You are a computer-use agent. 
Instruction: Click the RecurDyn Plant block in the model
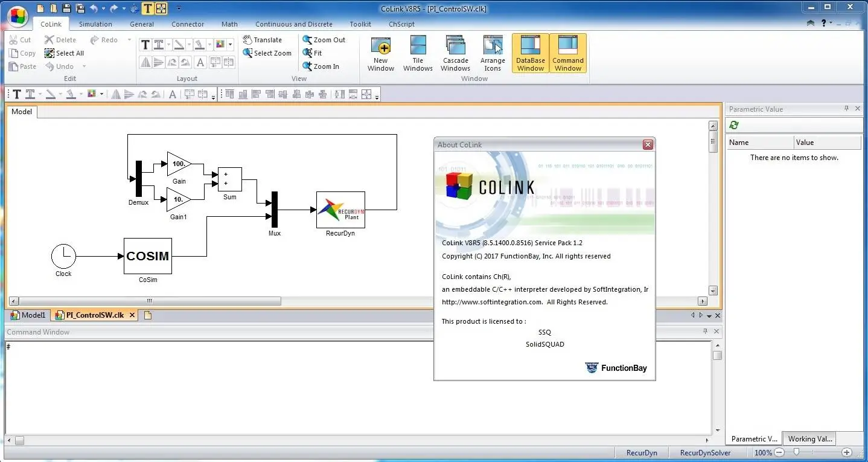(x=340, y=210)
